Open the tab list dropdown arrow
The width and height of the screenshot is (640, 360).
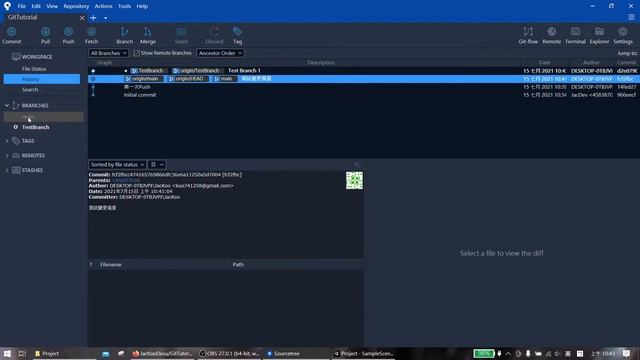106,18
